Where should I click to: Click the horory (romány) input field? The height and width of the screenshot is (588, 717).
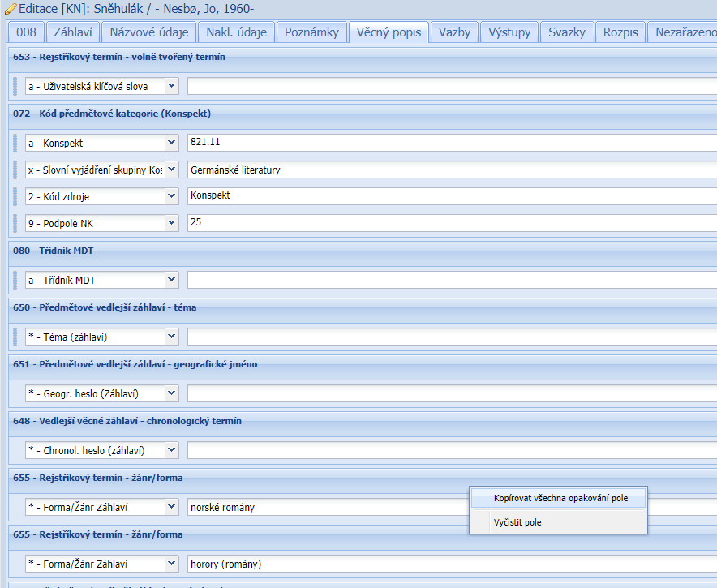click(450, 564)
